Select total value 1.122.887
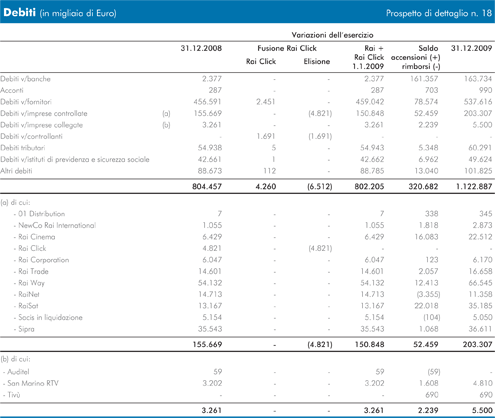Viewport: 495px width, 418px height. coord(474,187)
